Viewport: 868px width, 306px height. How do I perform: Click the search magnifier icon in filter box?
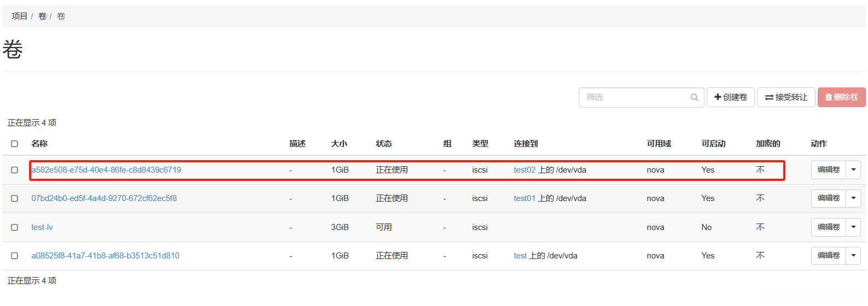point(694,98)
